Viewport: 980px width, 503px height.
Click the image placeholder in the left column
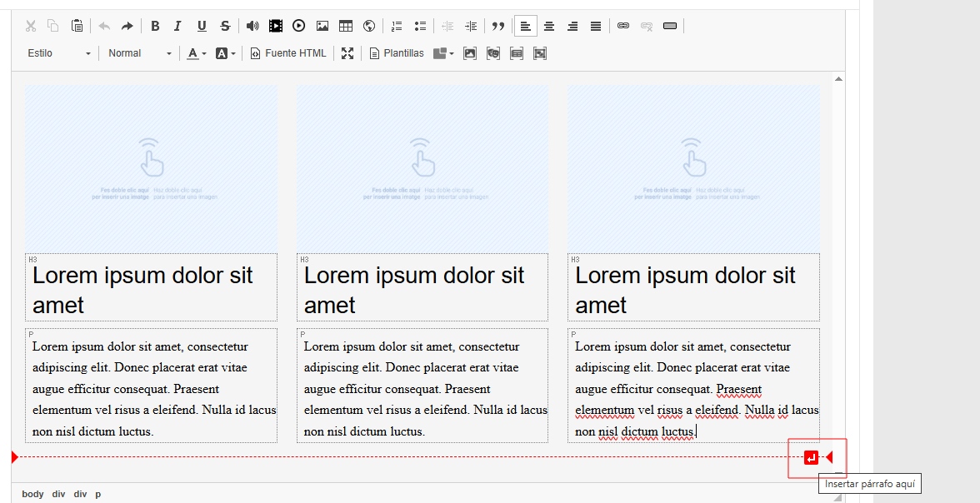click(x=152, y=169)
